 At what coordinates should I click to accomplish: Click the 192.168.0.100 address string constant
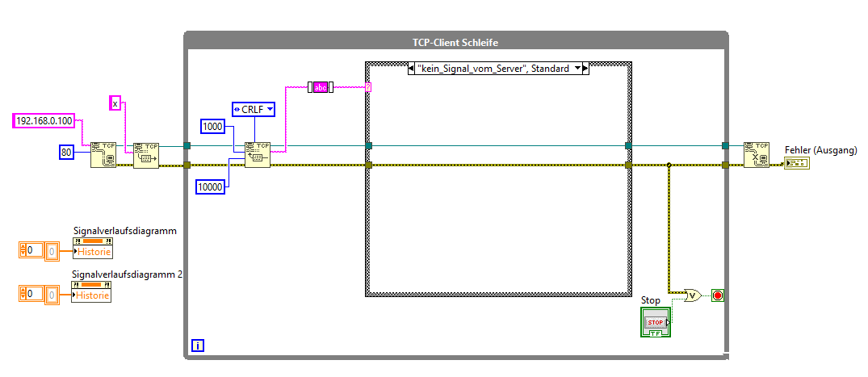44,120
